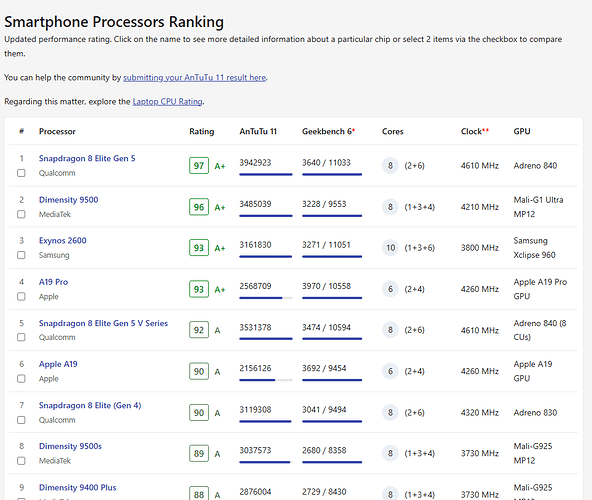
Task: Click the Adreno 830 GPU cell
Action: pos(535,413)
